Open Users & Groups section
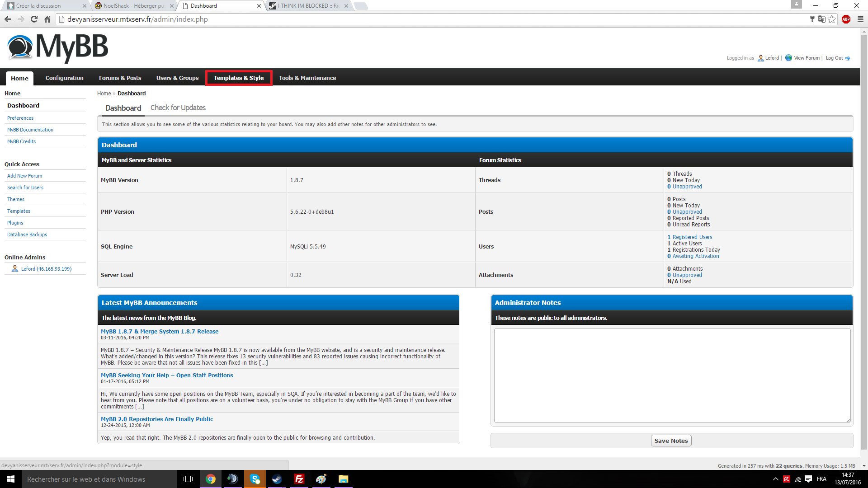 pyautogui.click(x=178, y=78)
